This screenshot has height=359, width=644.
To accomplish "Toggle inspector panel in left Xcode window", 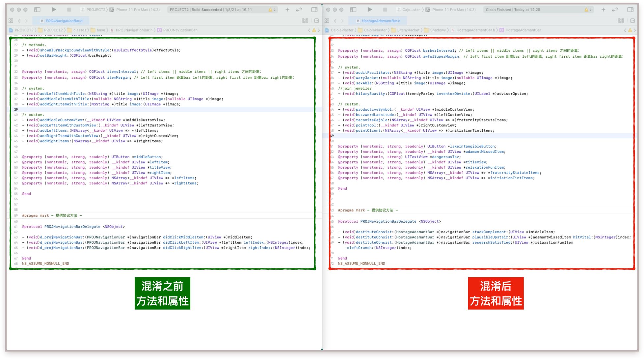I will pos(314,10).
